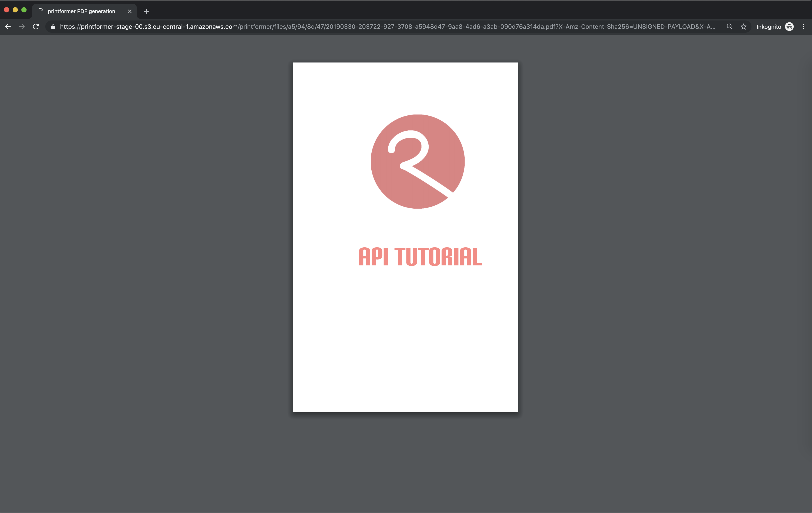
Task: Open Chrome's three-dot menu
Action: (803, 27)
